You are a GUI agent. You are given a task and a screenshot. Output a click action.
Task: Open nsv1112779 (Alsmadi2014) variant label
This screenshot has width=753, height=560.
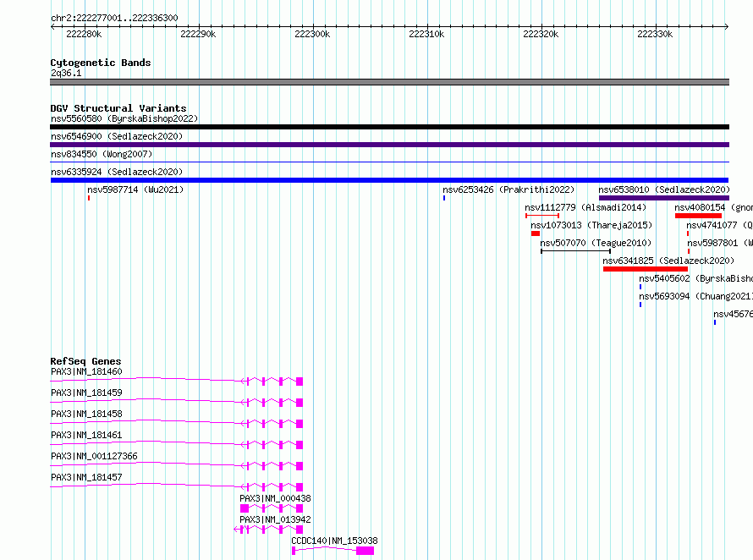[585, 207]
